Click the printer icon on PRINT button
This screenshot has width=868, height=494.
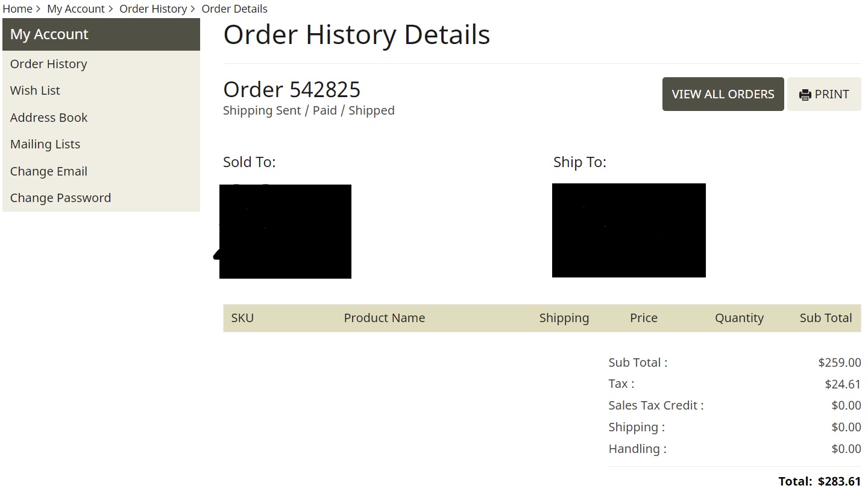pyautogui.click(x=805, y=95)
